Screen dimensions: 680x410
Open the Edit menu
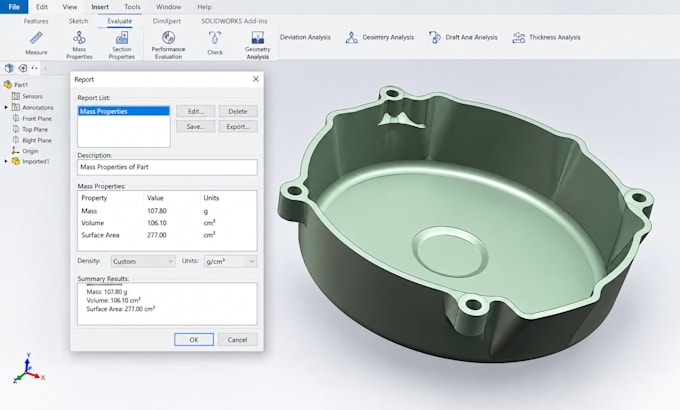42,7
